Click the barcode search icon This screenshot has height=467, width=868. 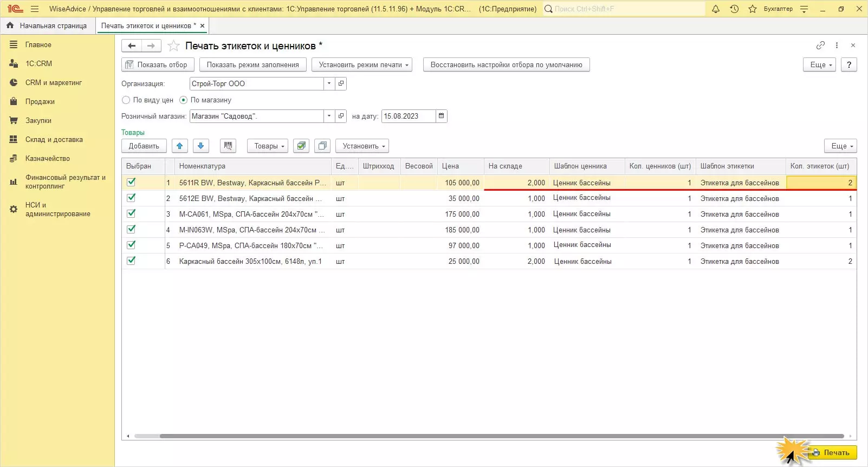pyautogui.click(x=228, y=146)
